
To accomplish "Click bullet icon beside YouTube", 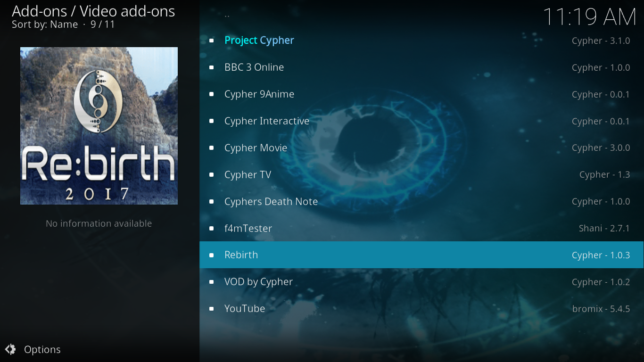I will 212,309.
